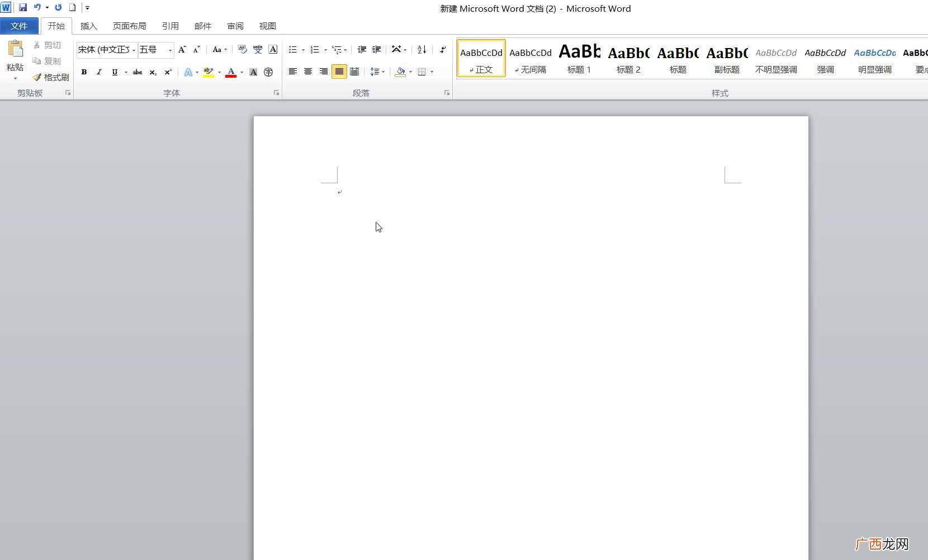Apply the 标题 1 style
Viewport: 928px width, 560px height.
click(x=579, y=58)
